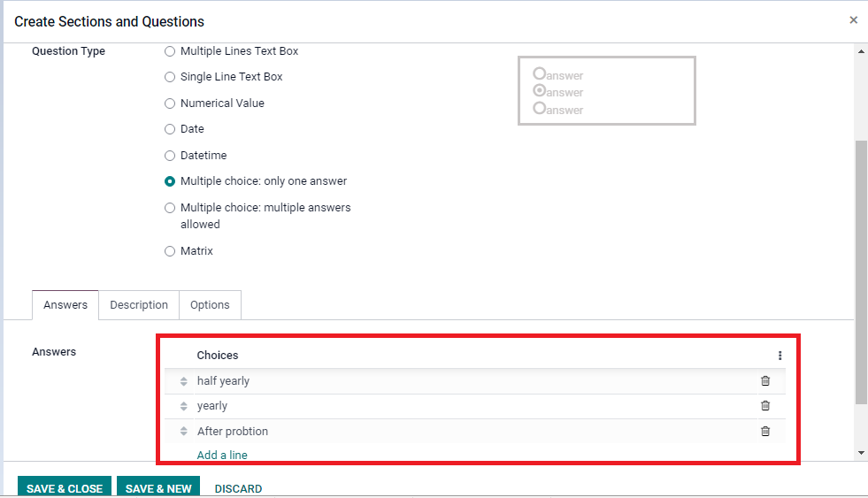Choose Numerical Value question type
This screenshot has width=868, height=498.
(170, 103)
